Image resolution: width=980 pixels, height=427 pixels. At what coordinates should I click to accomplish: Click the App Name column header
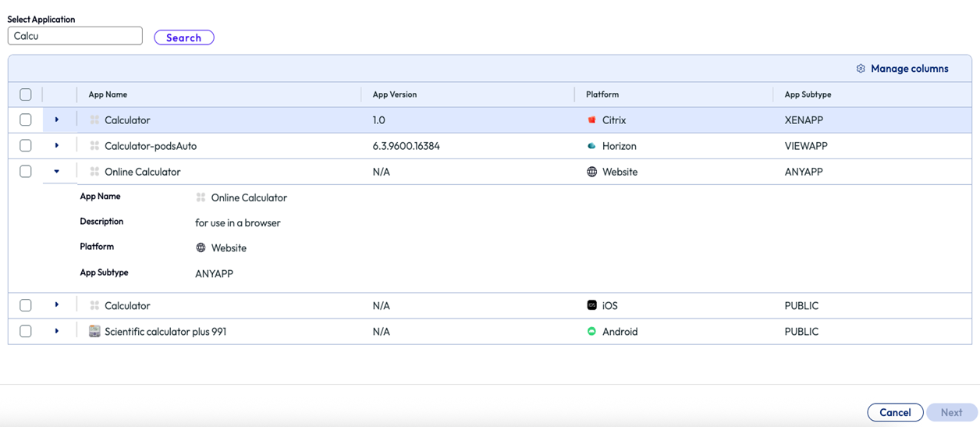pyautogui.click(x=108, y=94)
